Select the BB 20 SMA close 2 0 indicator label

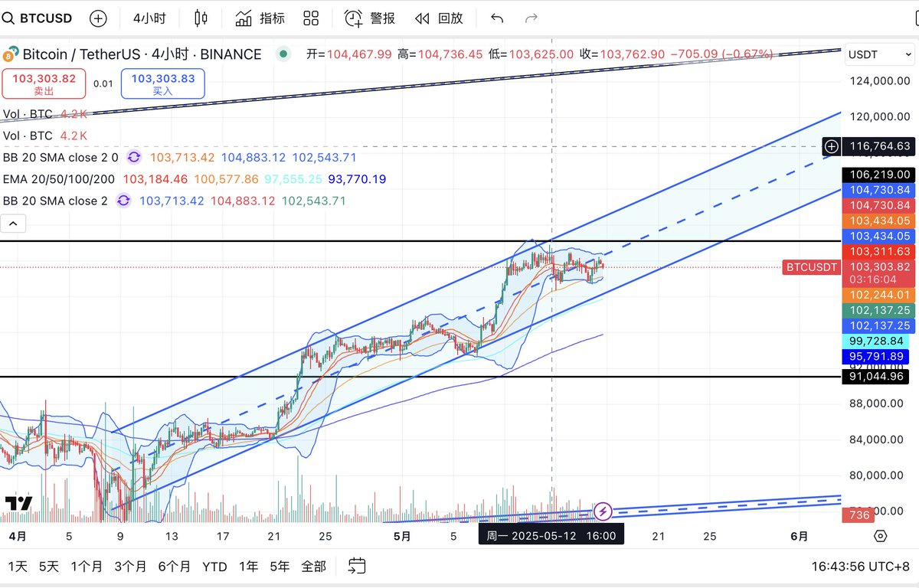pos(61,157)
